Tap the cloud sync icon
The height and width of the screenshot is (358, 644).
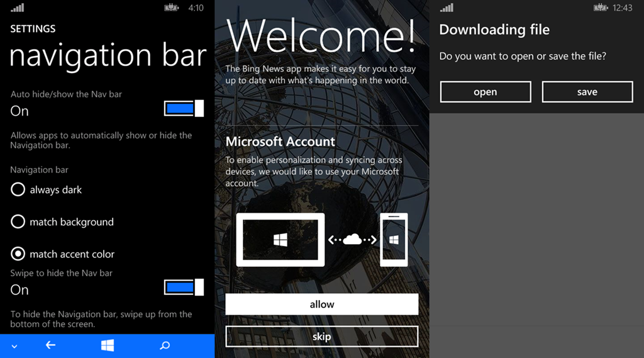352,239
